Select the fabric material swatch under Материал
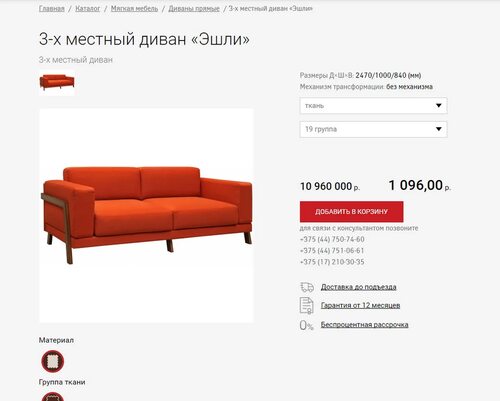The image size is (500, 401). tap(53, 361)
